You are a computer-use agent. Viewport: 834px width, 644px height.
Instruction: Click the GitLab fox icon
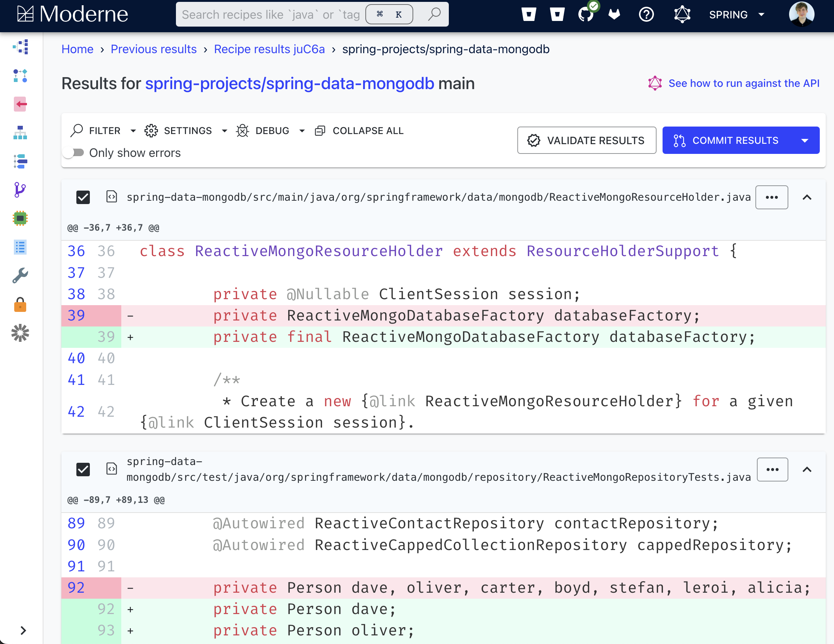coord(614,15)
